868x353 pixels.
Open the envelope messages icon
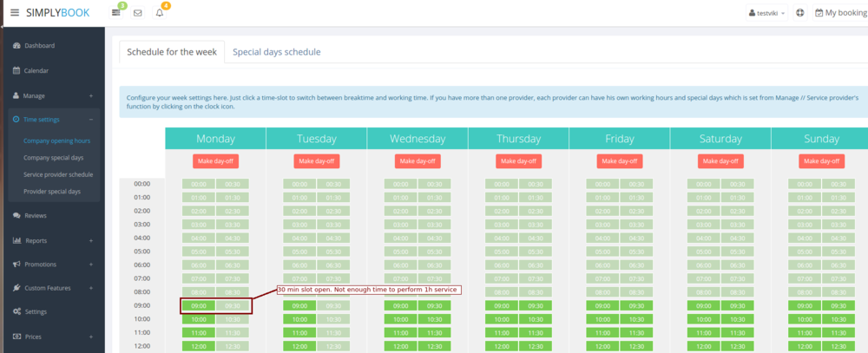coord(137,13)
